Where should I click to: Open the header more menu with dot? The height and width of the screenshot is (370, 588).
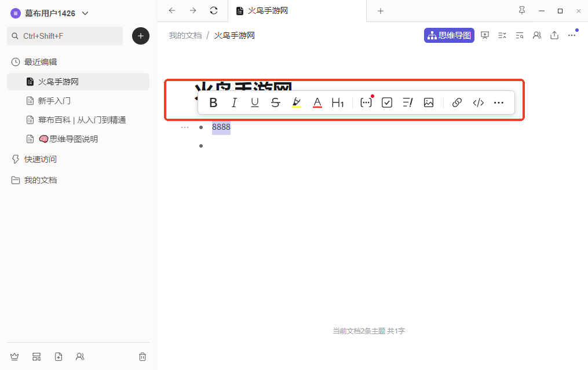[572, 35]
